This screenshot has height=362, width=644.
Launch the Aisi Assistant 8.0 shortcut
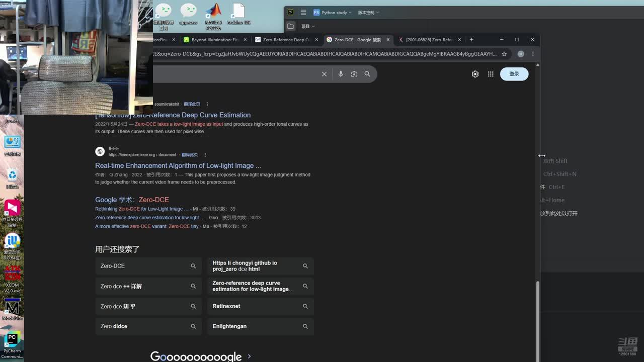pyautogui.click(x=12, y=246)
